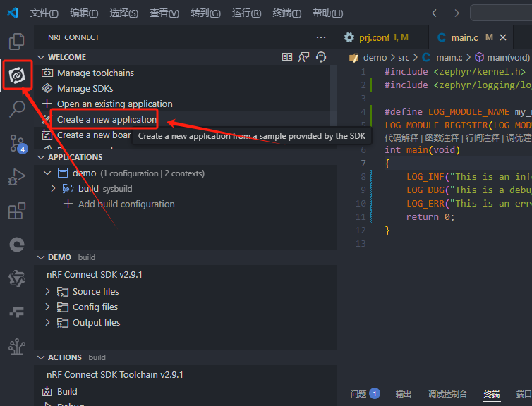Collapse the APPLICATIONS section

[41, 157]
